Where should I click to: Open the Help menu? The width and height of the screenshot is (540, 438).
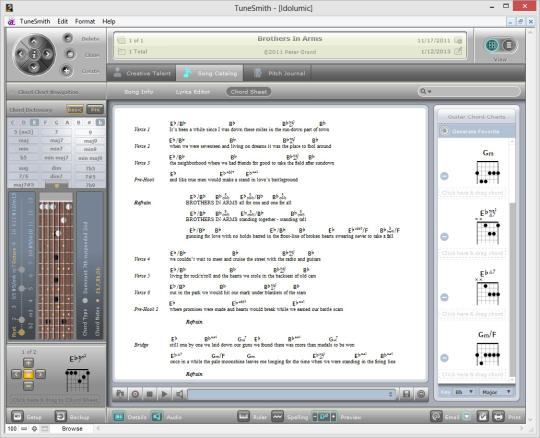coord(109,21)
